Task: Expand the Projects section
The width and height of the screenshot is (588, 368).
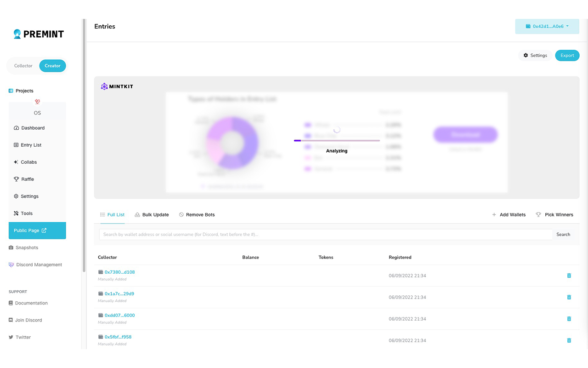Action: tap(24, 91)
